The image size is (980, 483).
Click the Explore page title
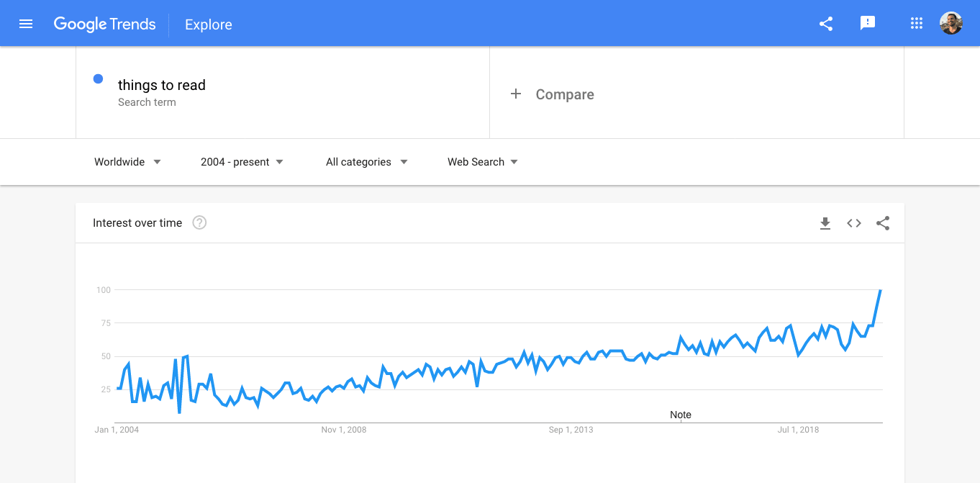tap(209, 24)
